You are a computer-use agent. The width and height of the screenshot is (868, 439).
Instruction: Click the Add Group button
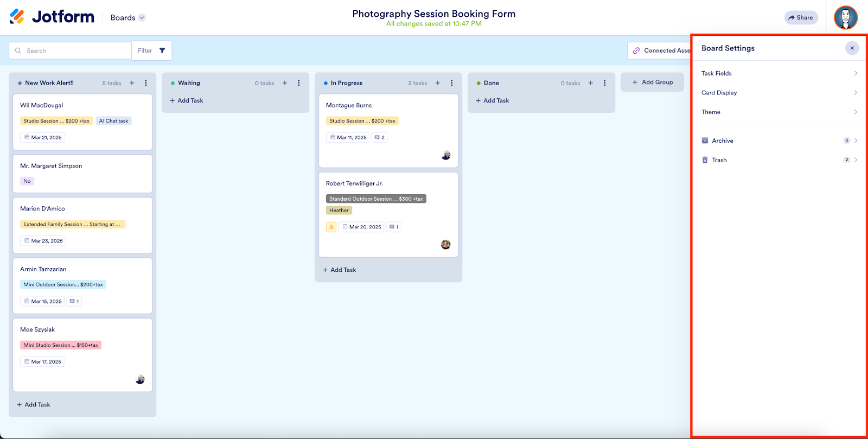[652, 82]
